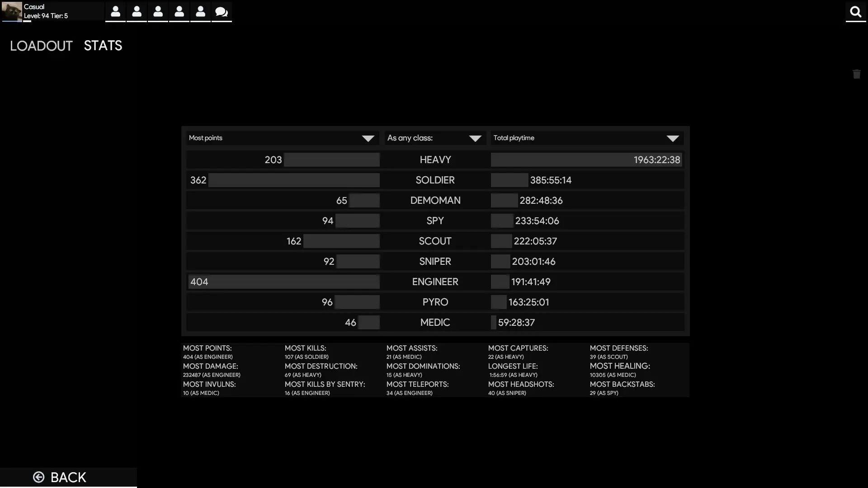The width and height of the screenshot is (868, 488).
Task: Select the STATS tab
Action: point(103,46)
